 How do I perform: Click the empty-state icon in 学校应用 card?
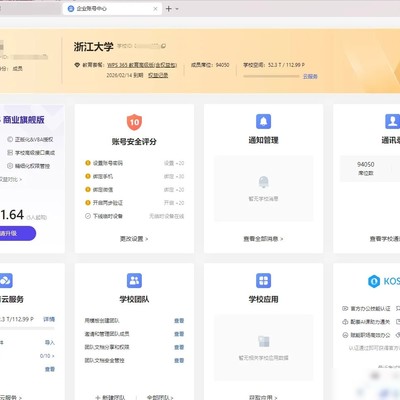point(264,342)
